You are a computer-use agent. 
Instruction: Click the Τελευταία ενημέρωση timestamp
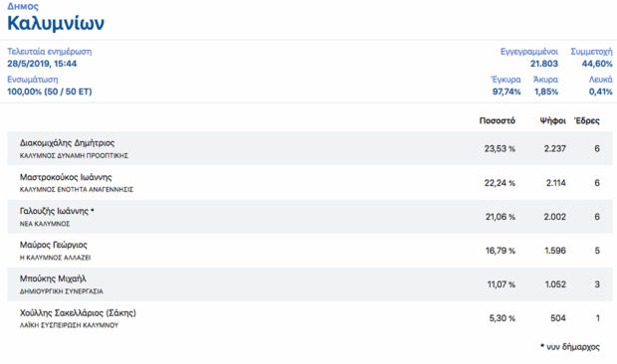pyautogui.click(x=42, y=64)
